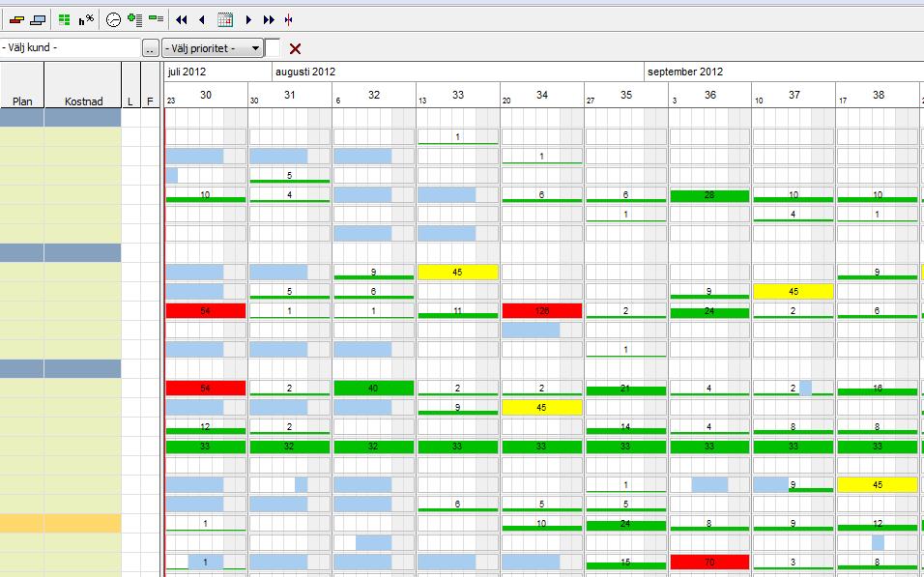Click the 11 cell in week 33
924x577 pixels.
[x=458, y=310]
